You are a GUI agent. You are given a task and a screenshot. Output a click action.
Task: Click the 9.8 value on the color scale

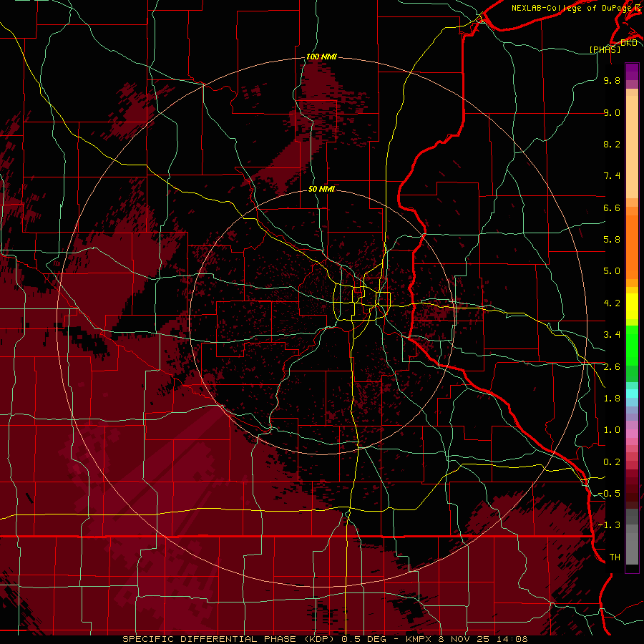click(612, 80)
